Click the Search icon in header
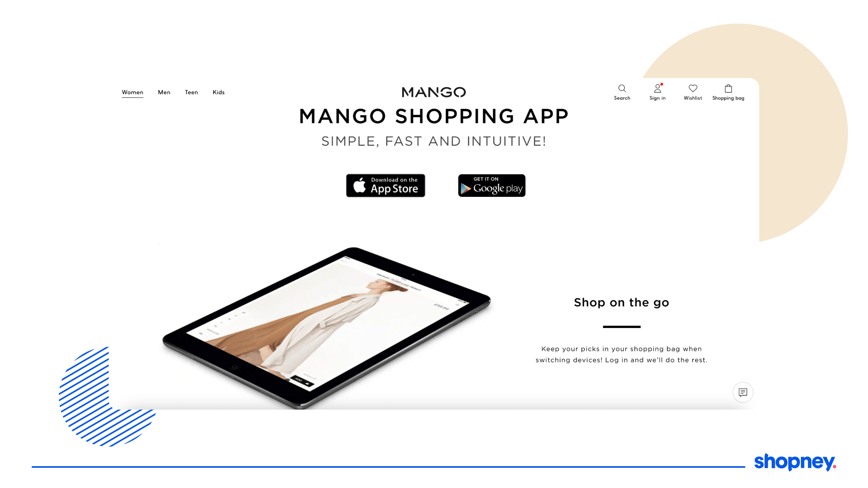 (622, 88)
